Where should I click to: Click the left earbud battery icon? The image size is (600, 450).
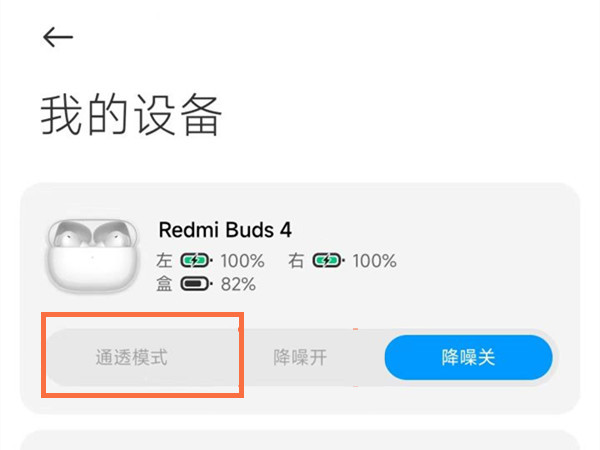[197, 261]
